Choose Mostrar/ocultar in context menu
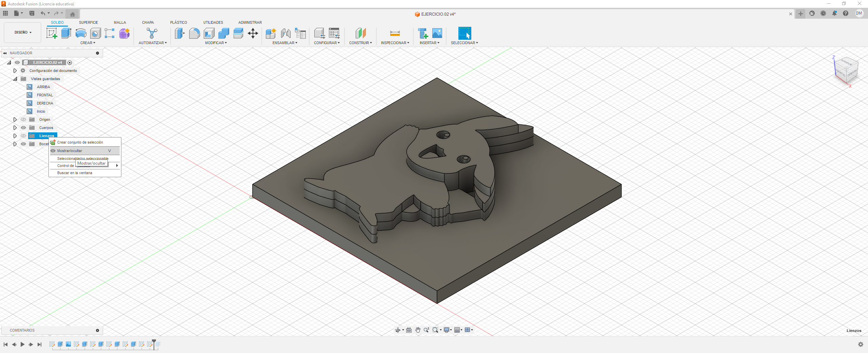Screen dimensions: 868x353 [85, 151]
